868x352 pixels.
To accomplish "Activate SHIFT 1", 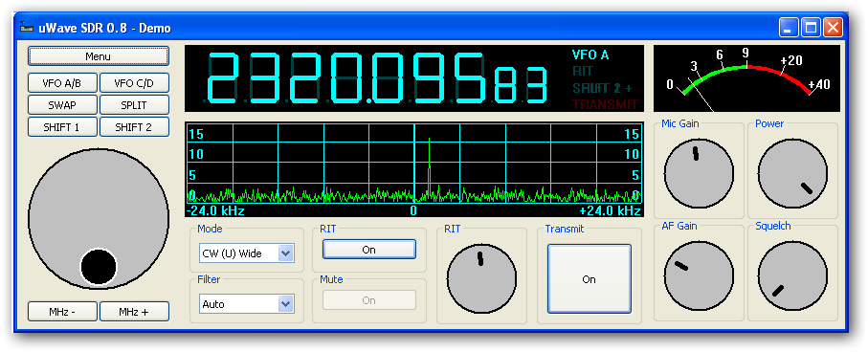I will click(62, 127).
